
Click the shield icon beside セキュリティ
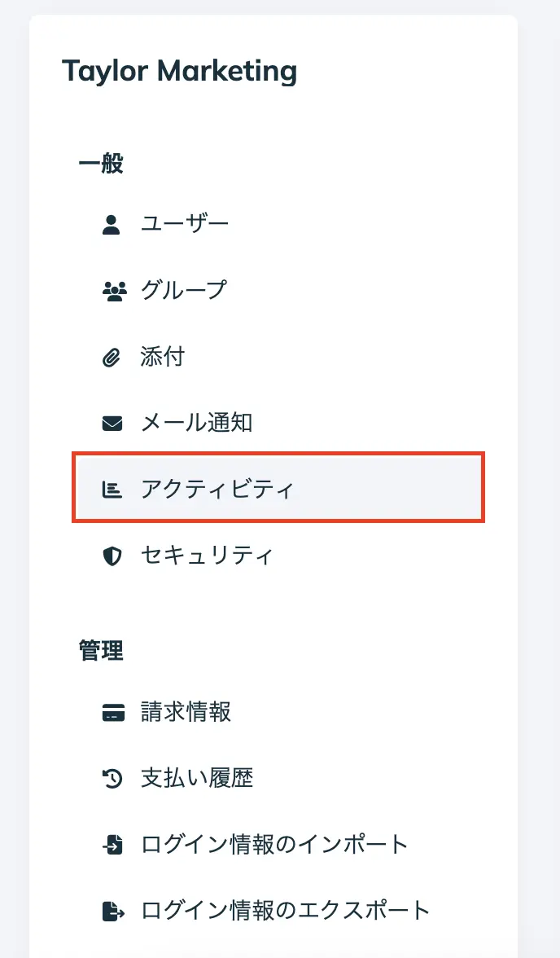pos(112,556)
